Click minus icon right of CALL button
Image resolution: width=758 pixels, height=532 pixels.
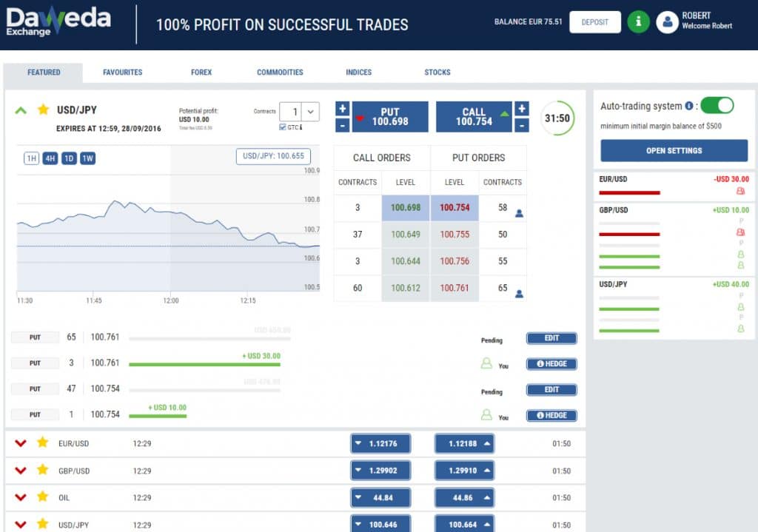tap(522, 126)
